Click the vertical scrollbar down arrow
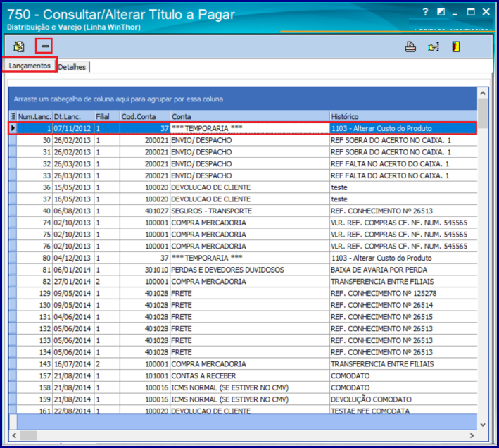 (483, 425)
